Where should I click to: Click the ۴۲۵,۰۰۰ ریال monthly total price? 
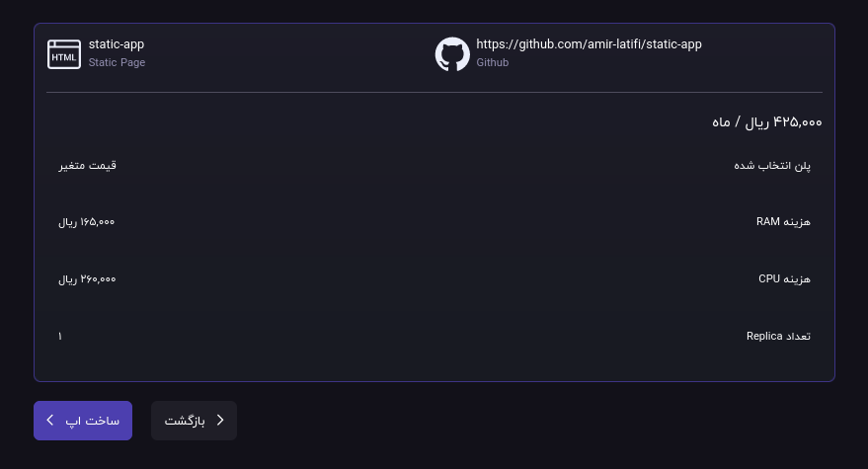pos(767,121)
